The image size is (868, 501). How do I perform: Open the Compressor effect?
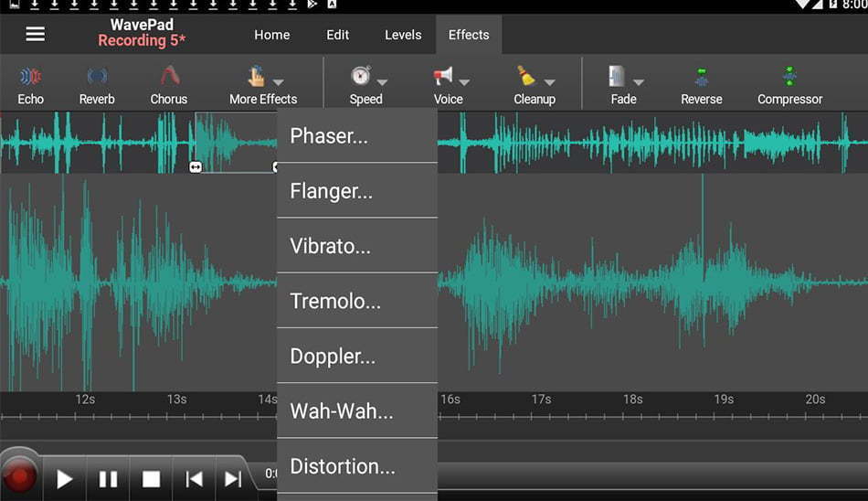(790, 86)
